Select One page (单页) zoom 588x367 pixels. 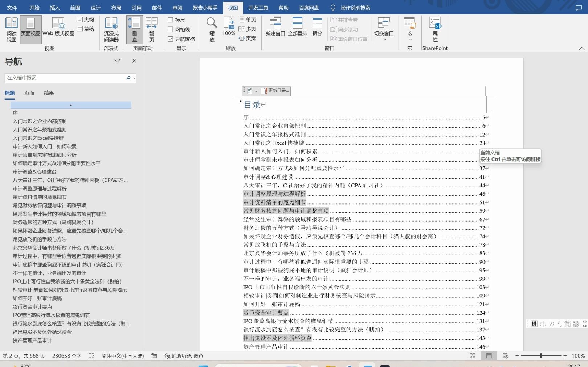point(248,20)
